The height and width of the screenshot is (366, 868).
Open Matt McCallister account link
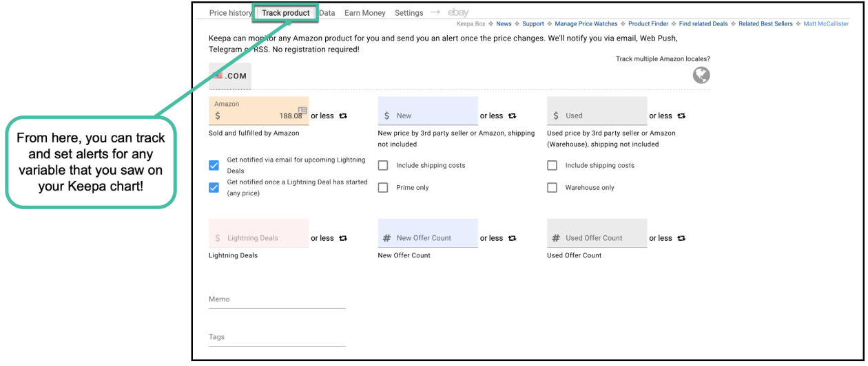(x=826, y=24)
